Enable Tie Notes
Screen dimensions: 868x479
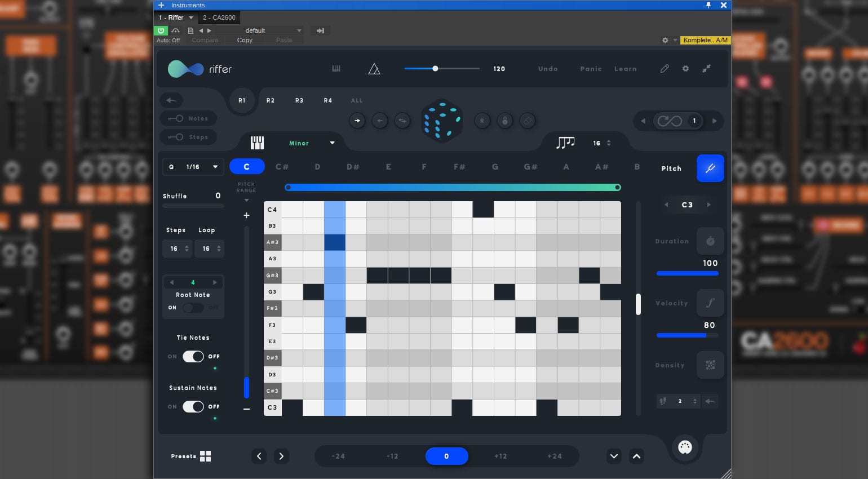pyautogui.click(x=193, y=356)
